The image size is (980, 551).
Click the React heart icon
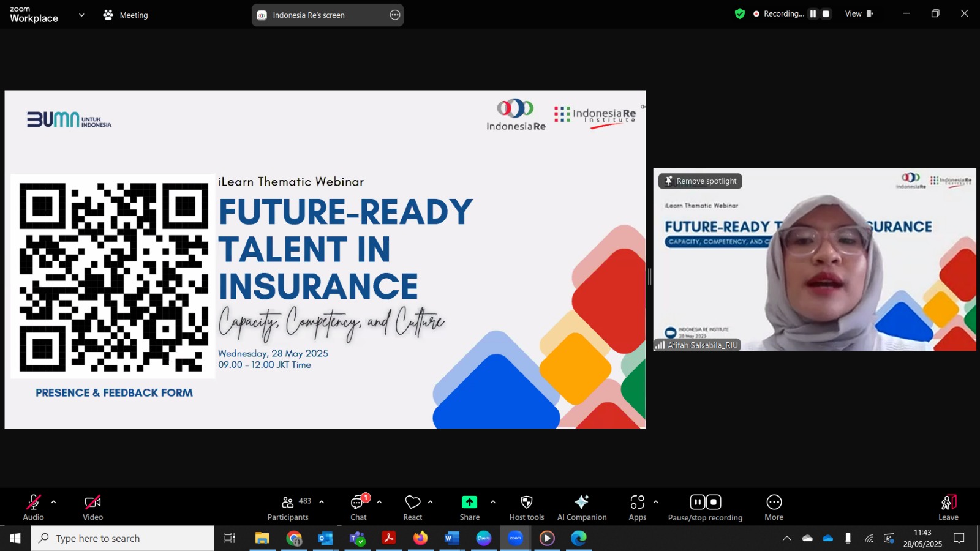[x=413, y=508]
